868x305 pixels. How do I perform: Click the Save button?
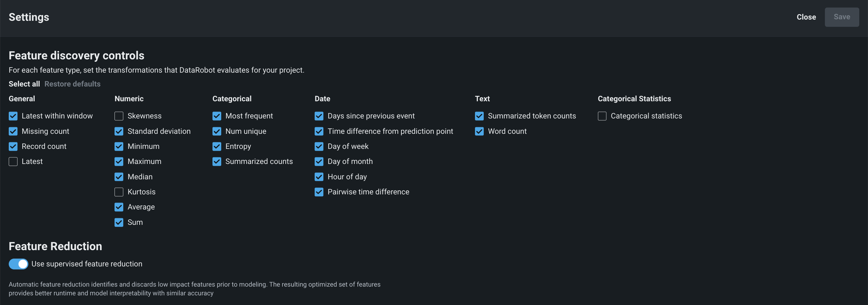[841, 17]
